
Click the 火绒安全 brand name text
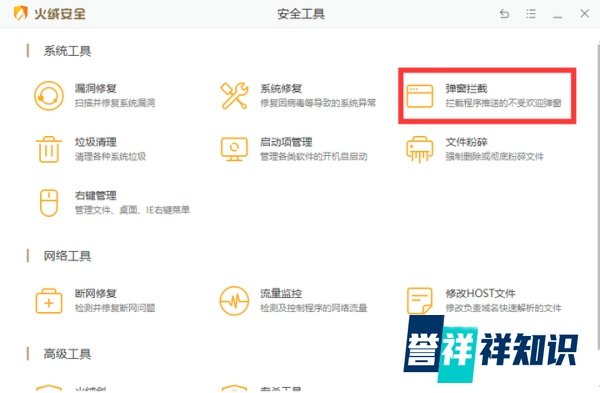60,14
